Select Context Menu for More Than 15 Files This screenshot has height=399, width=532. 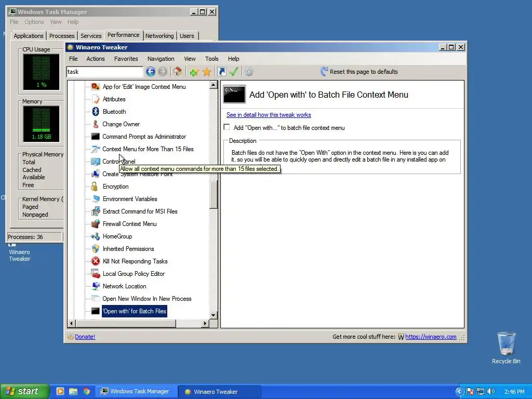click(148, 149)
